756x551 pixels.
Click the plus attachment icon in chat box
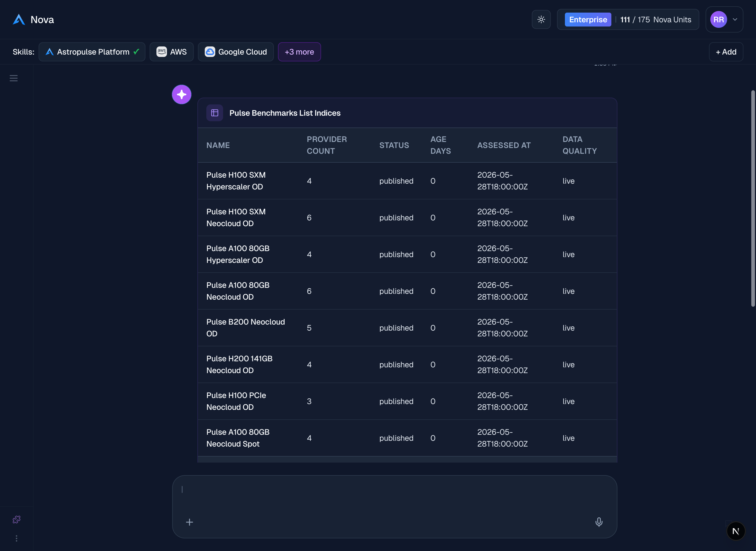pos(189,522)
